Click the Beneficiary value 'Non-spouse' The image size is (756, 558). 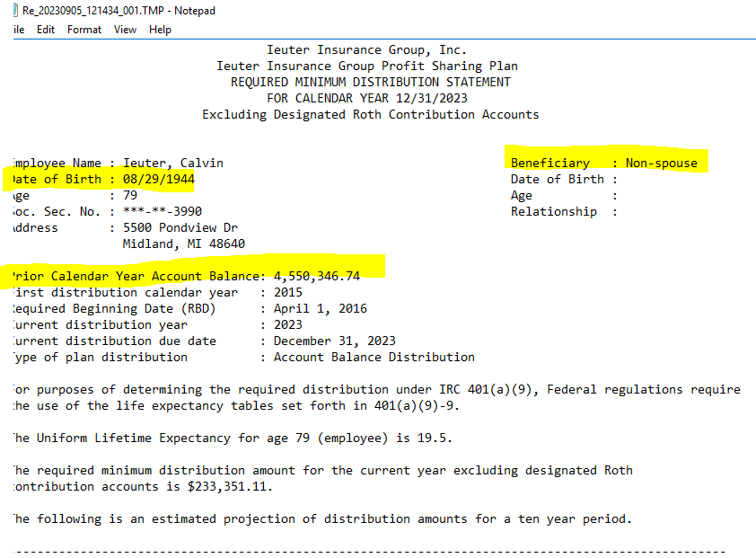(662, 164)
